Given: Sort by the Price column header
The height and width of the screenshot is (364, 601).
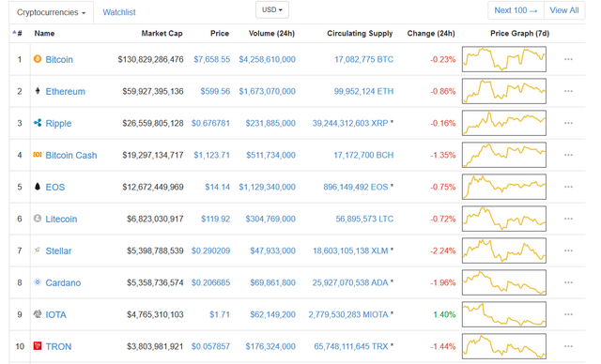Looking at the screenshot, I should coord(220,33).
